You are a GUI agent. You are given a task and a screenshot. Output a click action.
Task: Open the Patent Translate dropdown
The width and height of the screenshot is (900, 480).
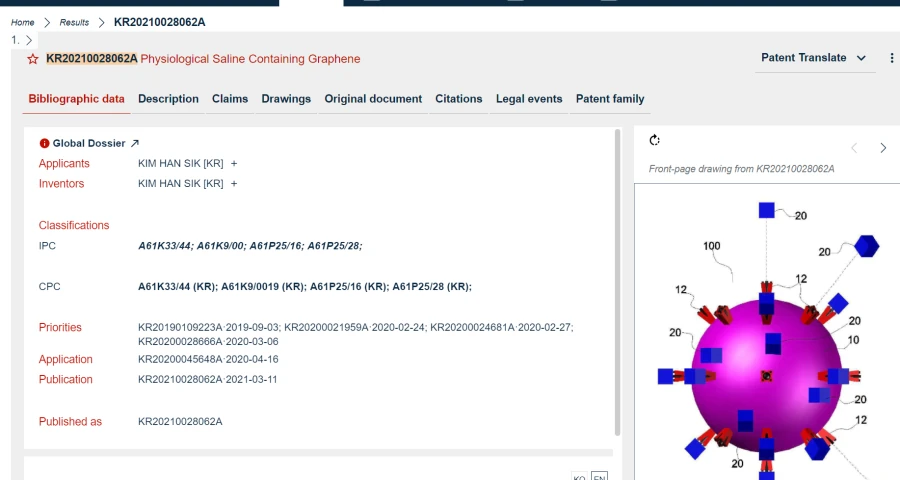[x=814, y=58]
